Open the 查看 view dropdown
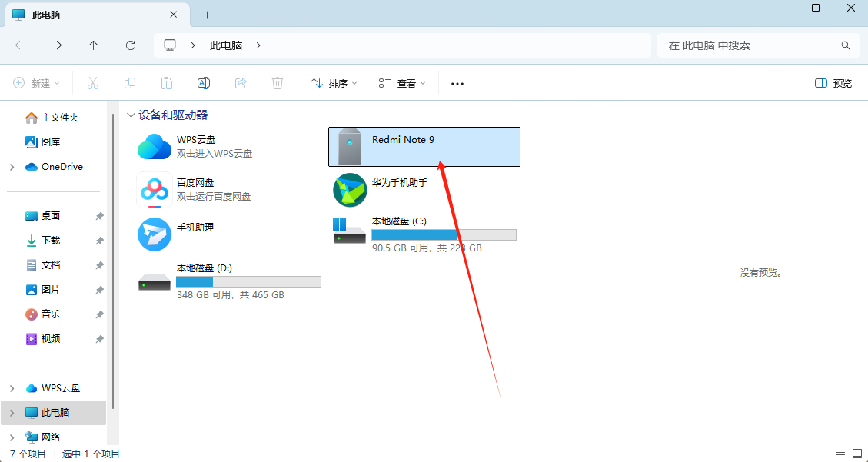This screenshot has height=462, width=868. [x=402, y=83]
